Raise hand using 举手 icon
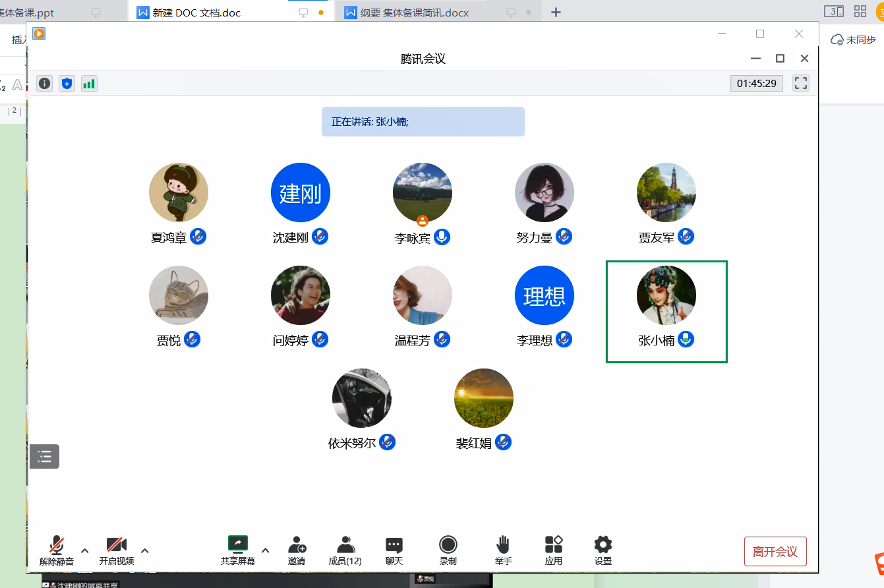 tap(503, 550)
